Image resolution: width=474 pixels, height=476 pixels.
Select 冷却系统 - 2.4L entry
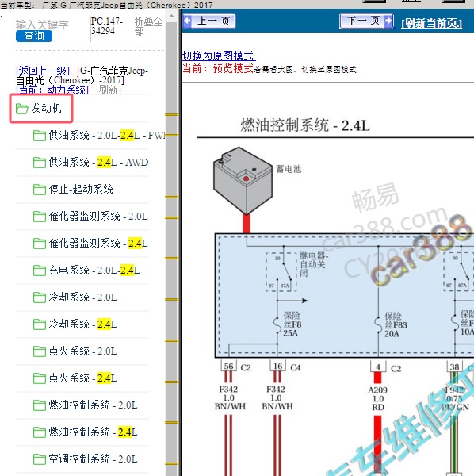tap(82, 324)
